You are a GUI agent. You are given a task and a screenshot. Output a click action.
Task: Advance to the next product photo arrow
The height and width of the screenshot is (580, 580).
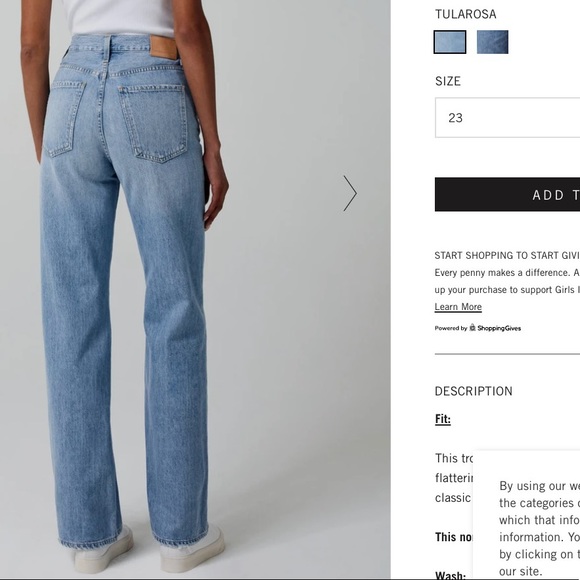click(x=350, y=193)
